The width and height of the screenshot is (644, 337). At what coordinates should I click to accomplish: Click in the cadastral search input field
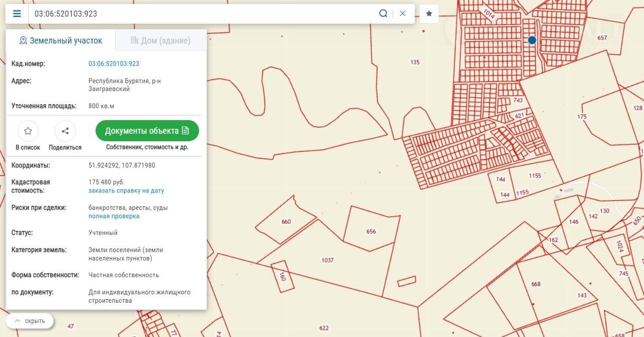coord(201,14)
